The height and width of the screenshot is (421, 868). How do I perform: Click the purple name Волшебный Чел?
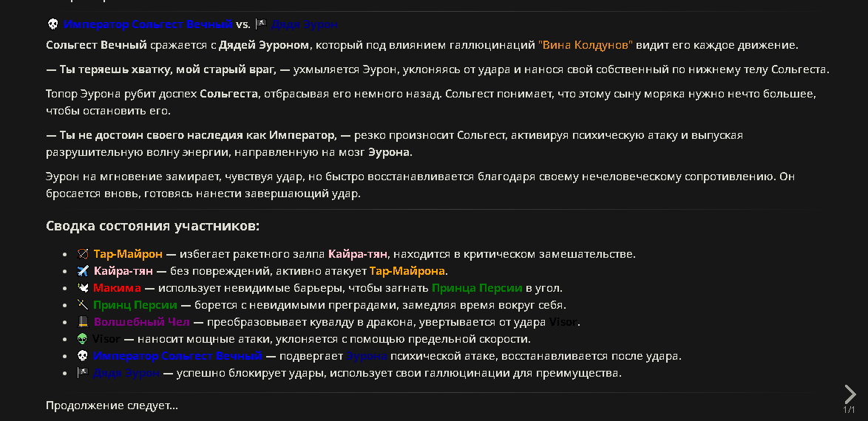coord(142,322)
